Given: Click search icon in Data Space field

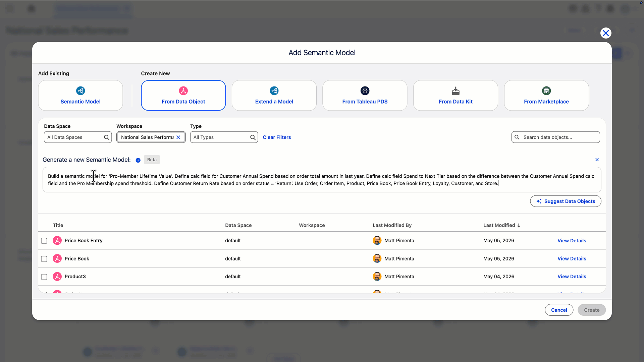Looking at the screenshot, I should [x=106, y=137].
